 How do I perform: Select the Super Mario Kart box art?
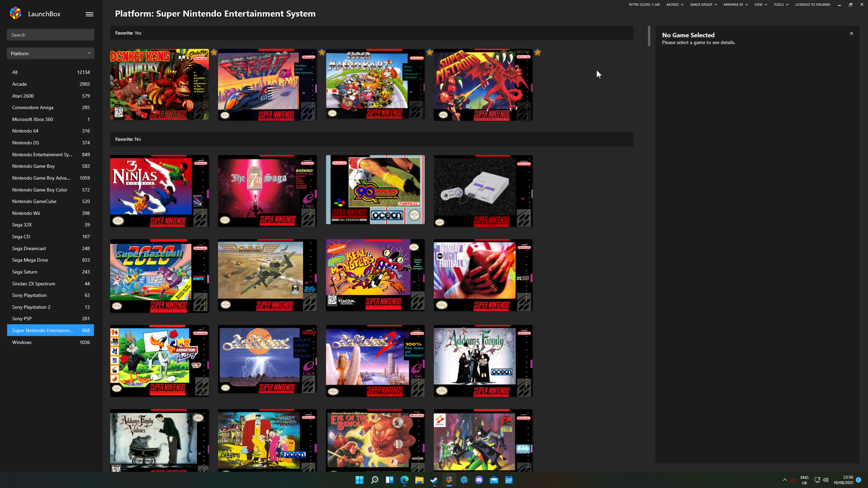pyautogui.click(x=375, y=84)
